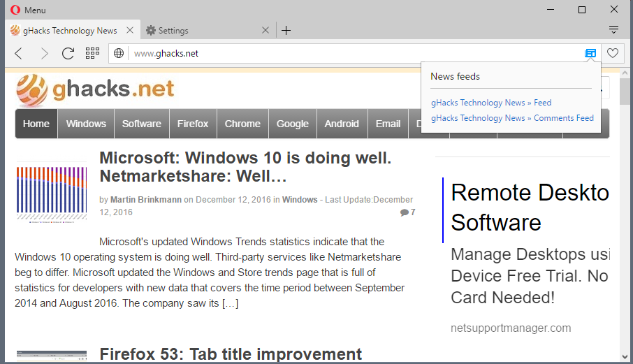
Task: Open gHacks Technology News » Comments Feed
Action: point(512,118)
